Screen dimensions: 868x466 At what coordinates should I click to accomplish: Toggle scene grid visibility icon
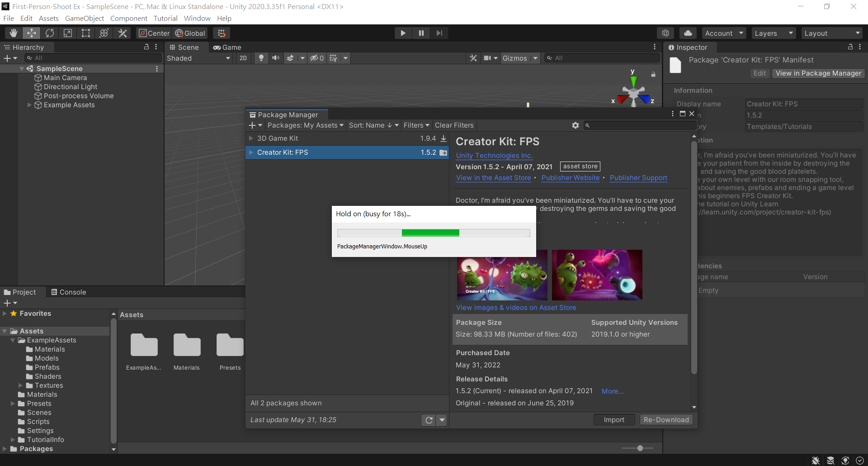(x=333, y=58)
